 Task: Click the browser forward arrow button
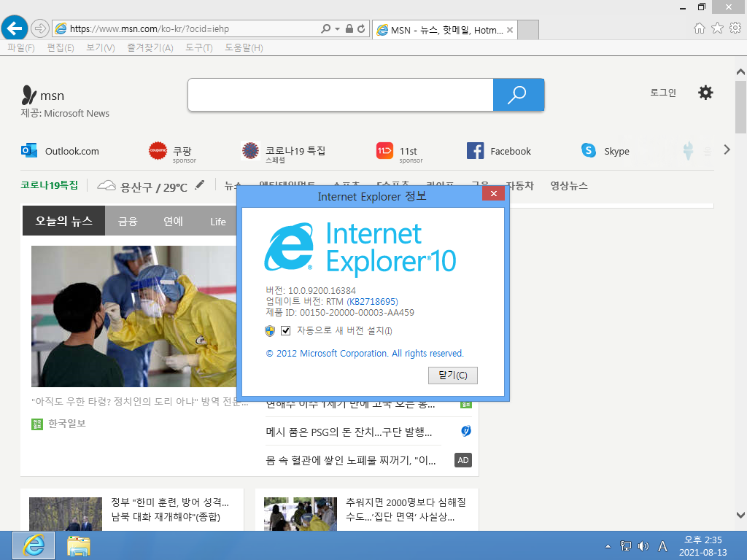pyautogui.click(x=40, y=28)
